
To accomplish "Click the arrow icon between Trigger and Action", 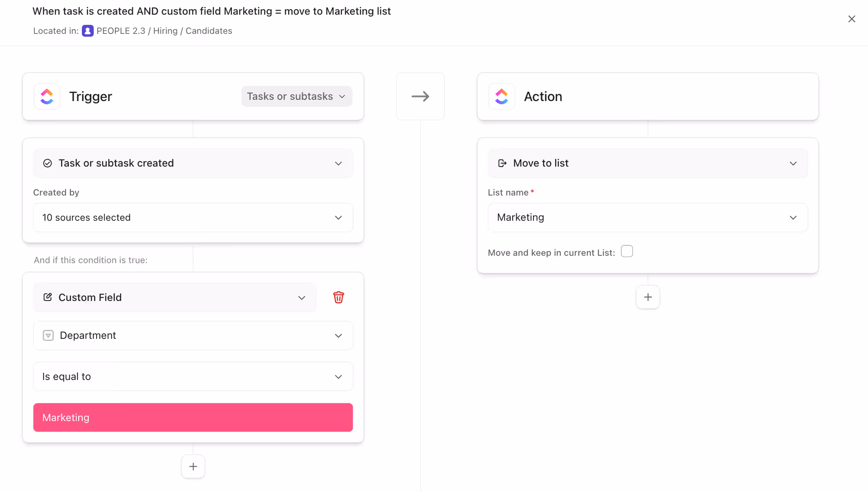I will coord(420,96).
